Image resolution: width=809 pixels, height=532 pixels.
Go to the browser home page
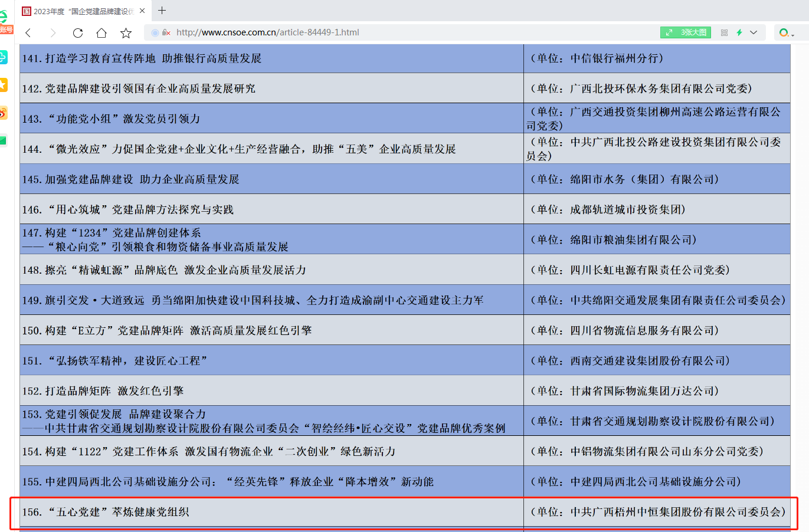point(101,33)
